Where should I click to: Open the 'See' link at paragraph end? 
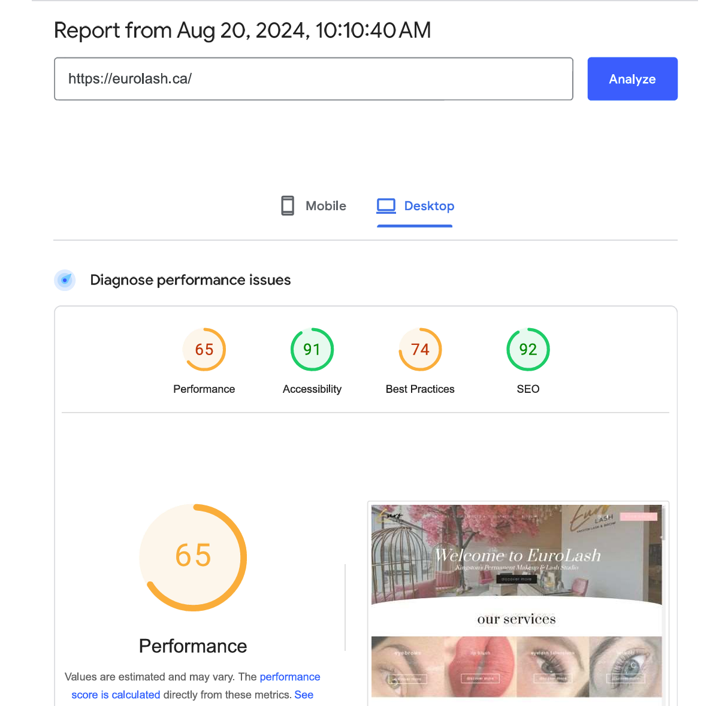304,695
